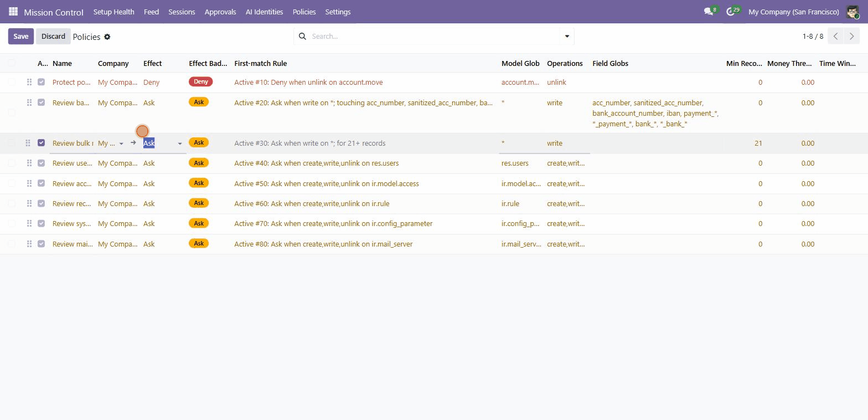Screen dimensions: 868x420
Task: Grab drag handle of Protect po... row
Action: coord(29,82)
